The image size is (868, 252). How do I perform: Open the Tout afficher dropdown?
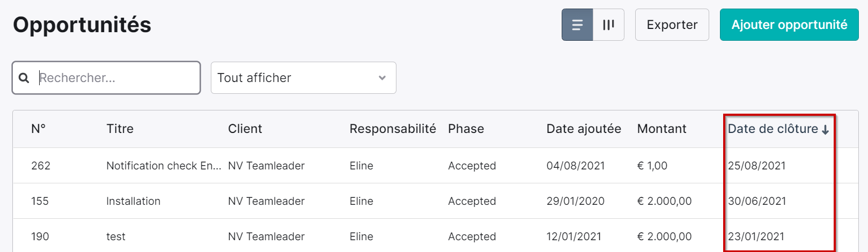click(304, 78)
